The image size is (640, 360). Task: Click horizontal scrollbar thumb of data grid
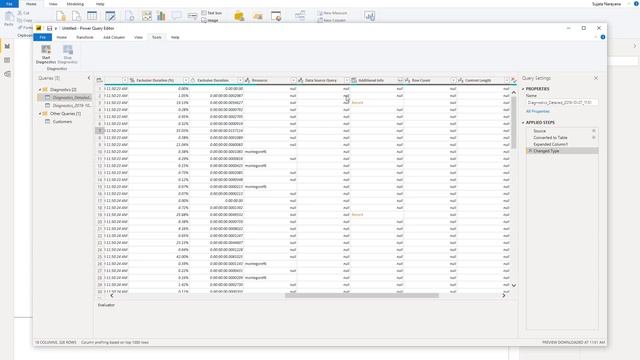click(x=362, y=296)
